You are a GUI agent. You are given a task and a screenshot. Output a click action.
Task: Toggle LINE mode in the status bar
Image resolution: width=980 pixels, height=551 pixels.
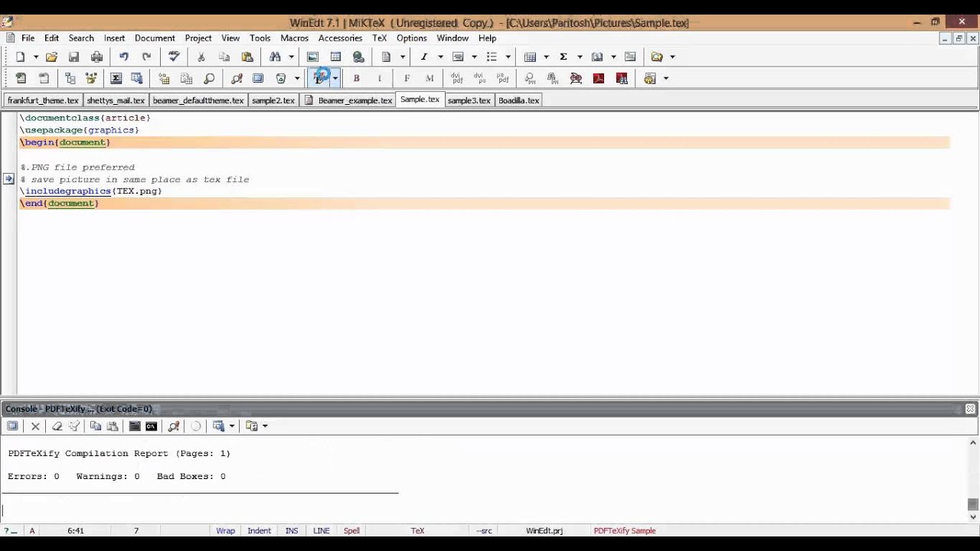(321, 530)
